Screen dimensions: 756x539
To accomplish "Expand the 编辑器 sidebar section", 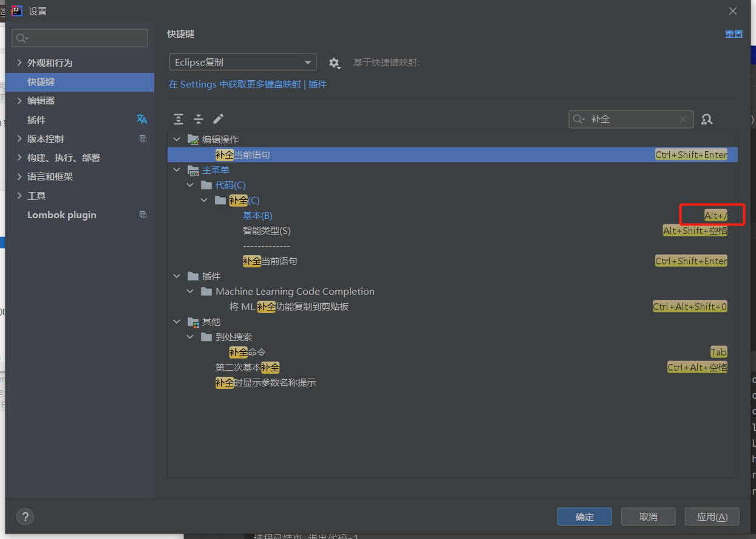I will [19, 100].
